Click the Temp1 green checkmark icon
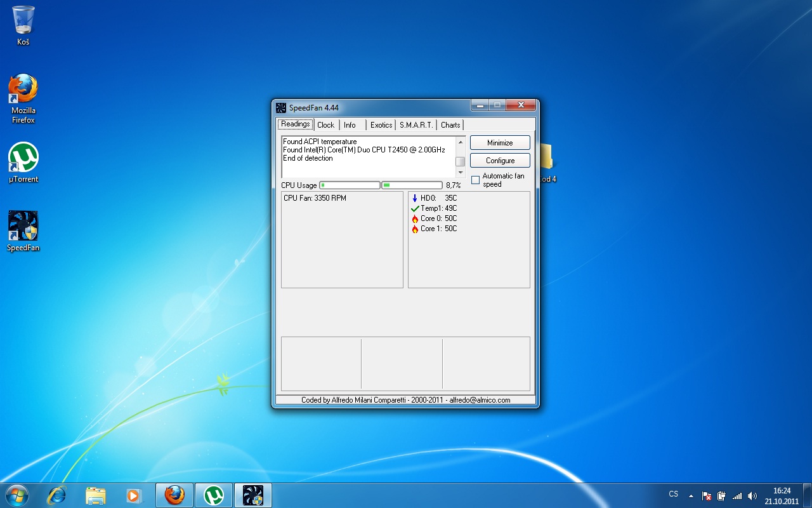 tap(415, 208)
